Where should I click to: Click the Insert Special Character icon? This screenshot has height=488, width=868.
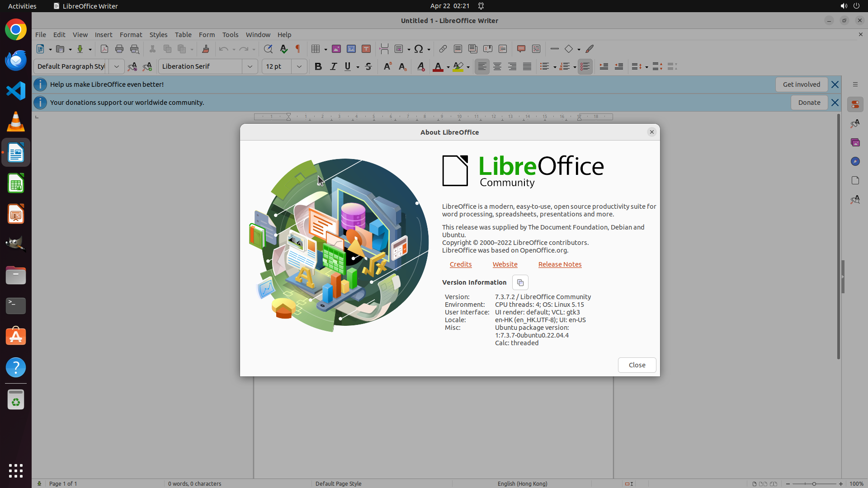tap(419, 49)
